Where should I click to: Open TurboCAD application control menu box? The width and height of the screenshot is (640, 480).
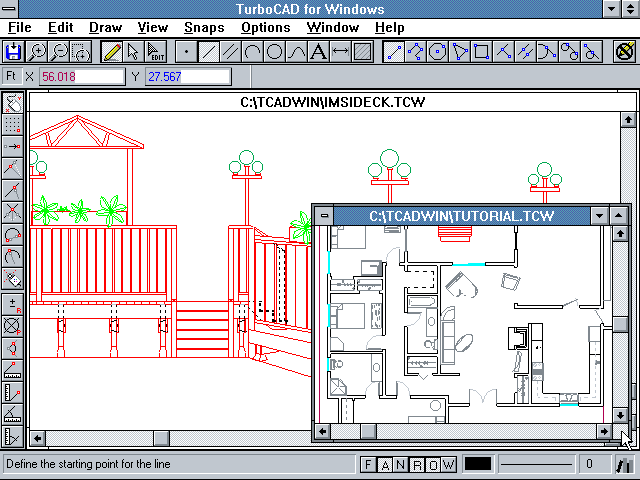click(x=9, y=9)
